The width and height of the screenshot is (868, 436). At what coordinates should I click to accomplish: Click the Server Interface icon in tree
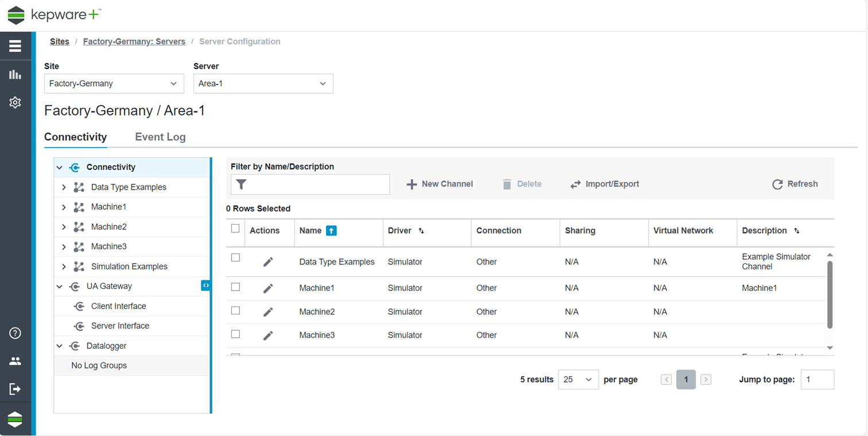coord(79,326)
